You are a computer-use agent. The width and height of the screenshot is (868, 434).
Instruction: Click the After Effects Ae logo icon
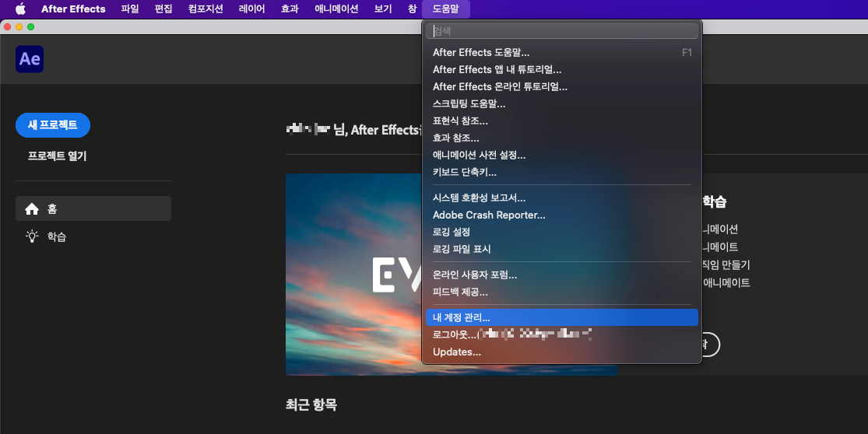coord(30,59)
